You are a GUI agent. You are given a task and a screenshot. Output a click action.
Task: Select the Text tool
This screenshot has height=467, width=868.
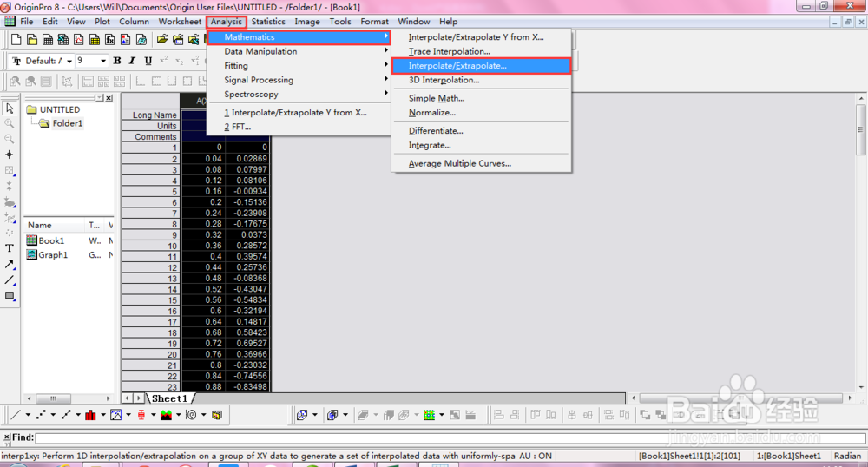click(x=10, y=248)
